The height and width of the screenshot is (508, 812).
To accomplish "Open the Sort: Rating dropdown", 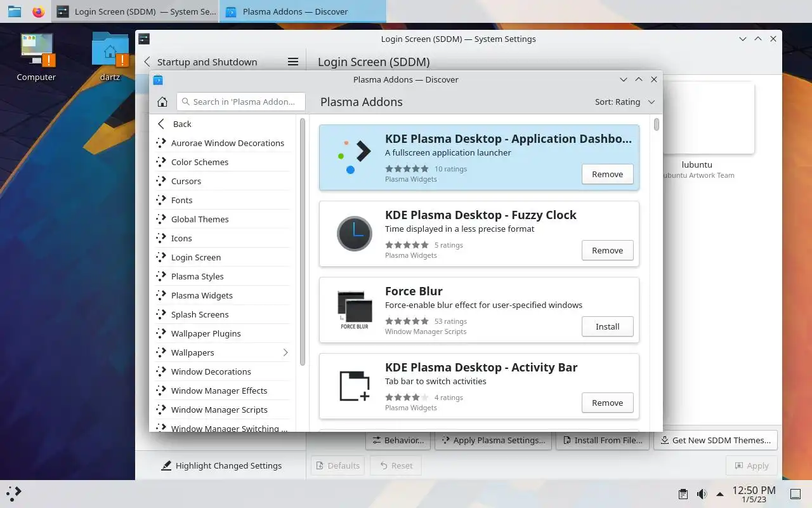I will coord(625,102).
